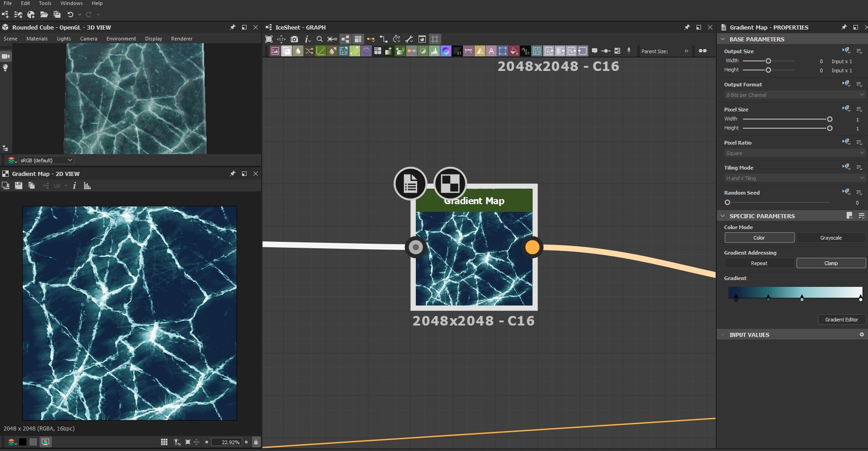Screen dimensions: 868x451
Task: Click the document icon above Gradient Map node
Action: pos(410,184)
